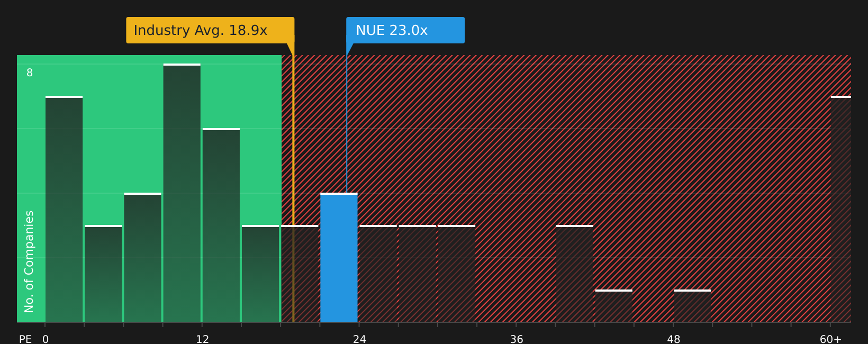Click the NUE 23.0x label
The height and width of the screenshot is (344, 868).
[x=405, y=30]
